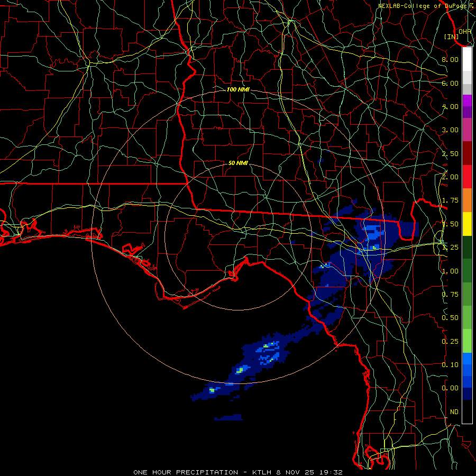
Task: Select the navy swatch above the ND segment
Action: [467, 394]
